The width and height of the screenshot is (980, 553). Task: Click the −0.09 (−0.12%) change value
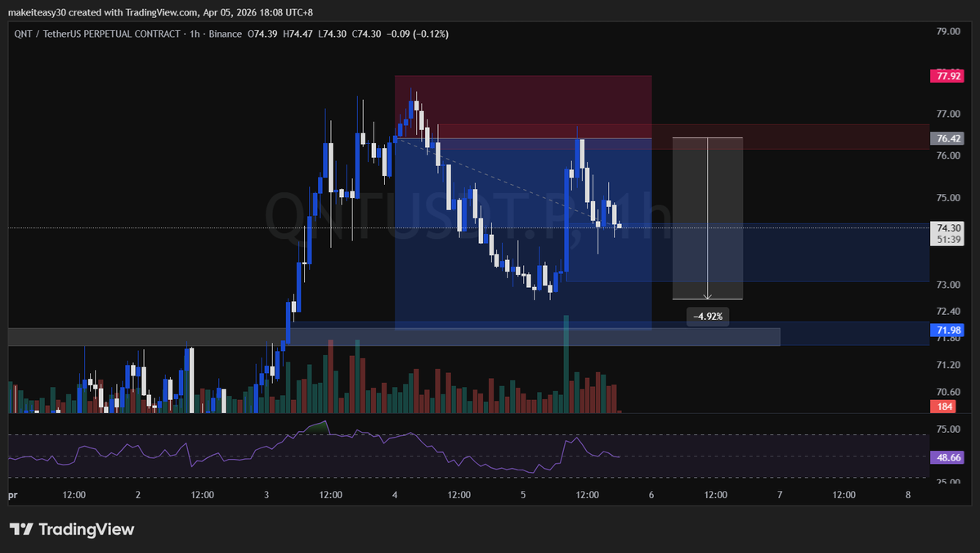pos(418,34)
